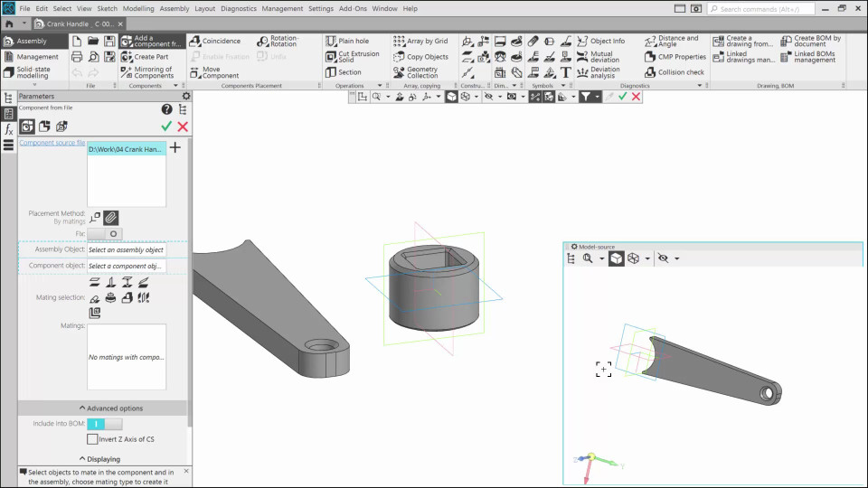Open the Diagnostics menu
Viewport: 868px width, 488px height.
coord(238,8)
